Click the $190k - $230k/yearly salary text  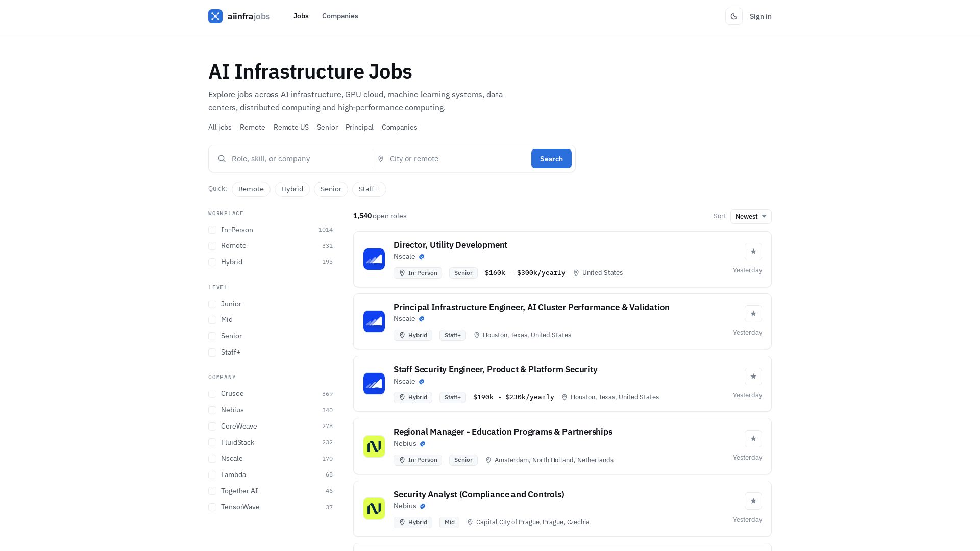coord(513,397)
